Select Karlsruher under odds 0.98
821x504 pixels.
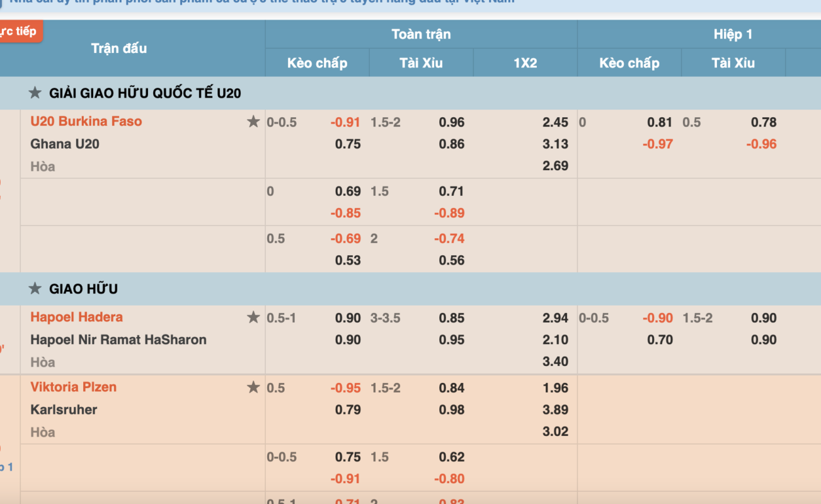point(452,410)
